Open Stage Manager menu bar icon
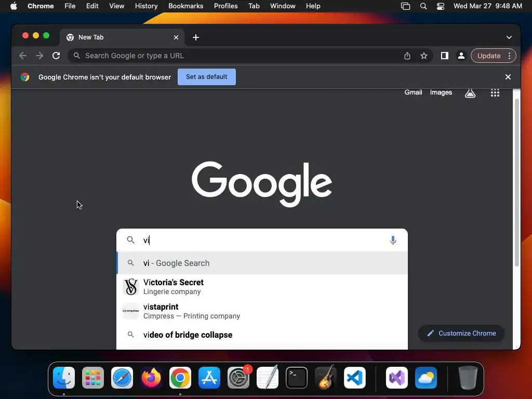Screen dimensions: 532x399 tap(405, 6)
